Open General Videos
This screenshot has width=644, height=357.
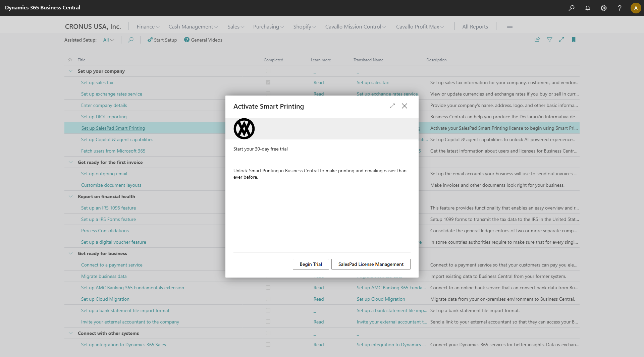click(203, 40)
